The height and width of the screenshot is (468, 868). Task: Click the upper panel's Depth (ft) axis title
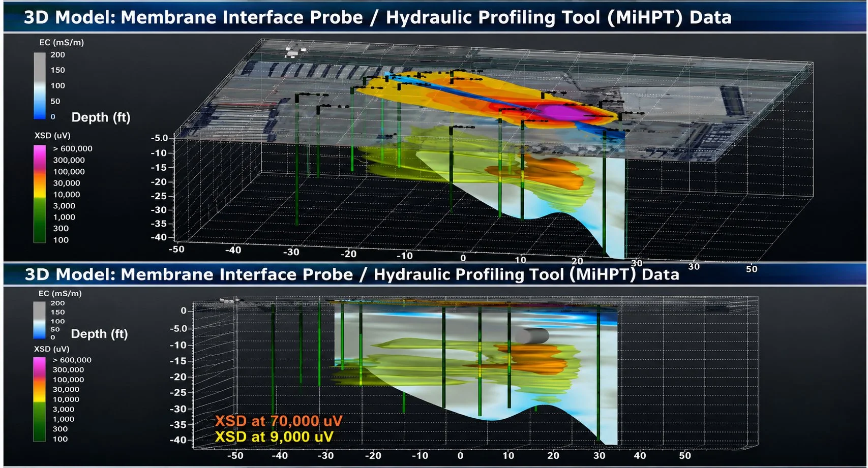[x=101, y=117]
